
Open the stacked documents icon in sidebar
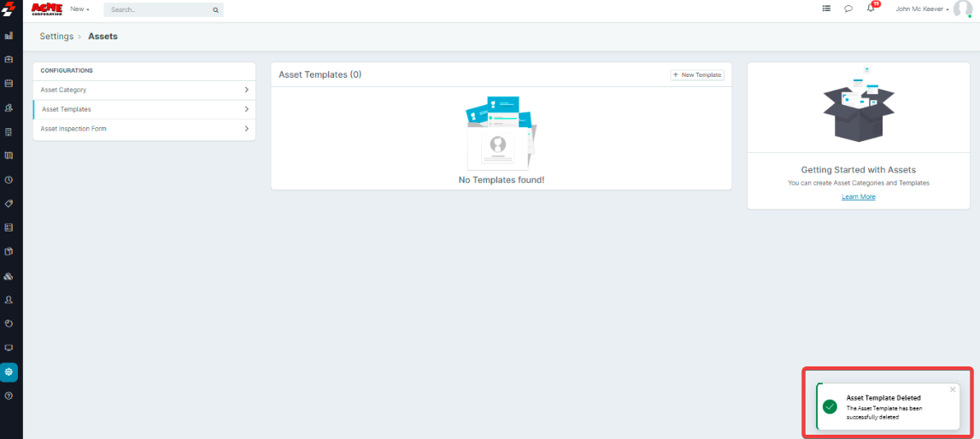pos(9,252)
